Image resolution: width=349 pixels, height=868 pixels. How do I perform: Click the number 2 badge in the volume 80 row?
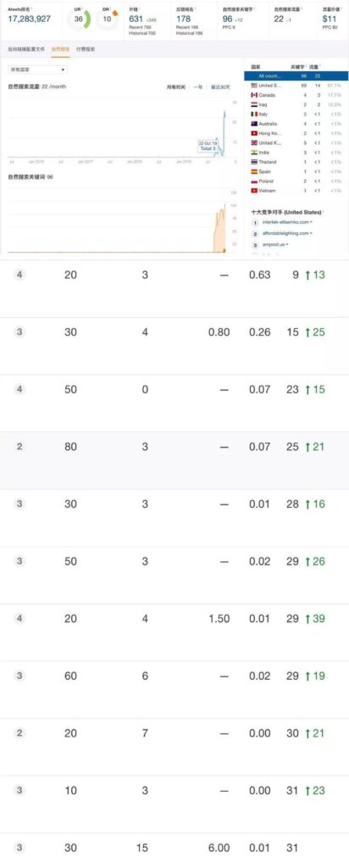[x=19, y=446]
